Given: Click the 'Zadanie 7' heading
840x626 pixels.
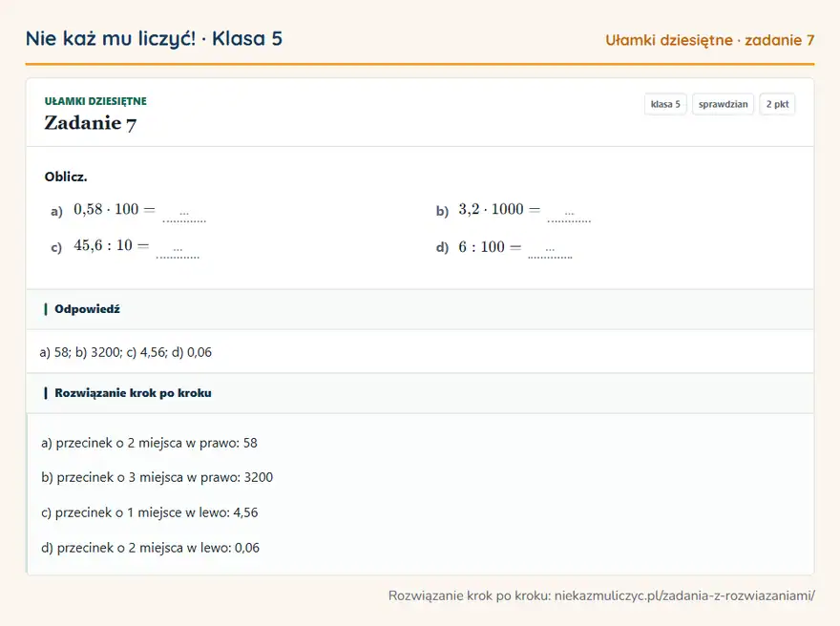Looking at the screenshot, I should (x=90, y=123).
